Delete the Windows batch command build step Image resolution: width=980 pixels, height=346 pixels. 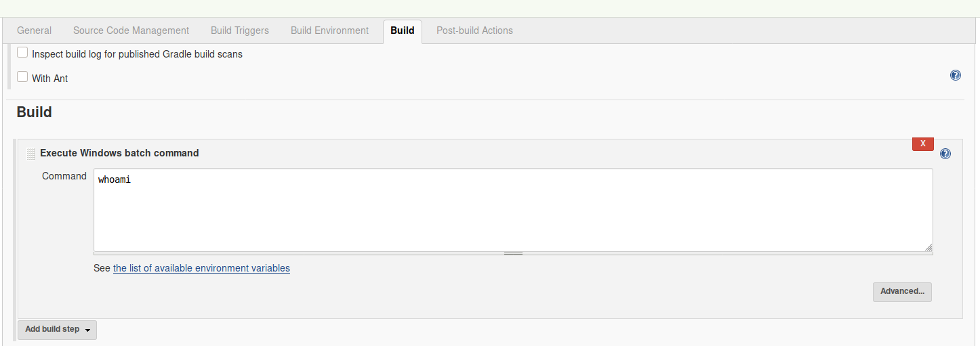tap(922, 144)
